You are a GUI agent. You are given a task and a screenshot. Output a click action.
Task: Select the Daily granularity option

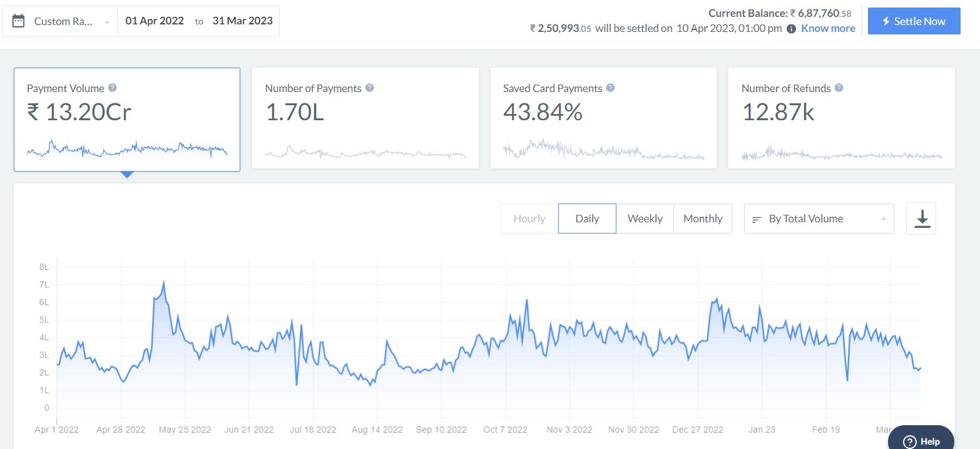coord(587,219)
